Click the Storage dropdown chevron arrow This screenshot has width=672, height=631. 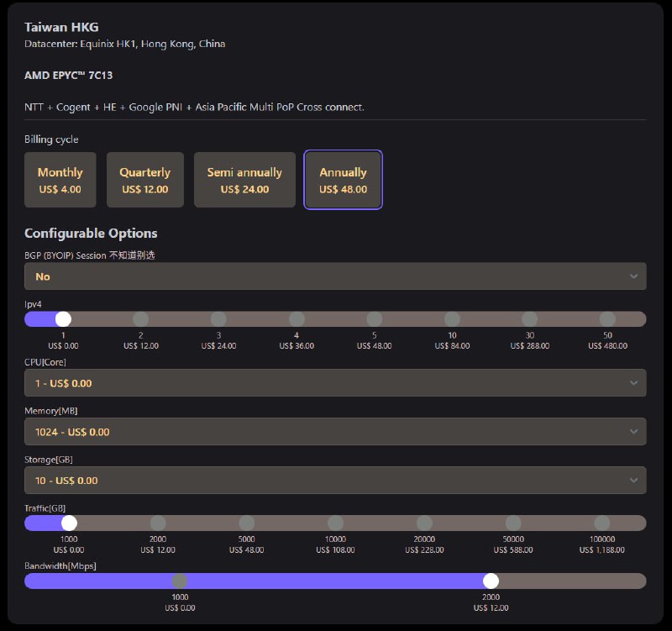point(633,481)
